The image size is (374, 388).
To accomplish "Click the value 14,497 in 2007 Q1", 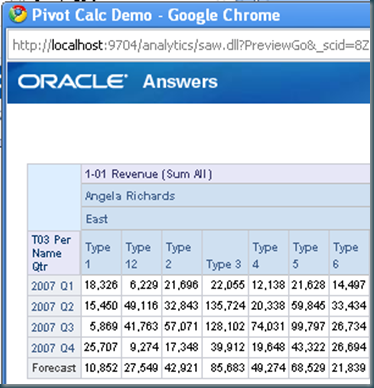I will pyautogui.click(x=349, y=285).
